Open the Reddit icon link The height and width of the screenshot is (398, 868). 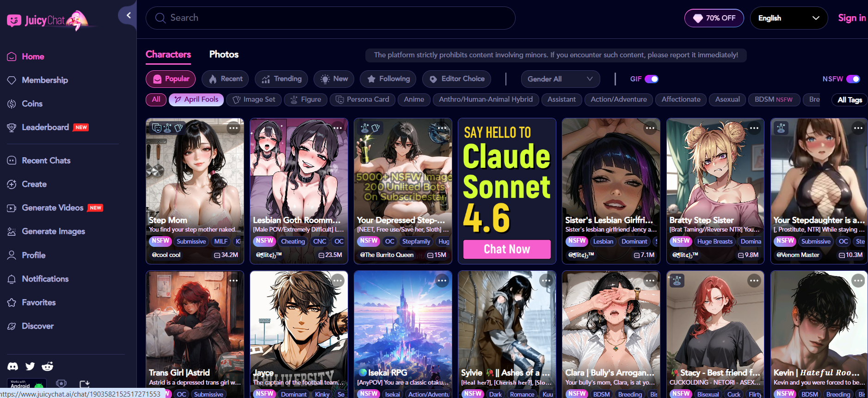[x=48, y=367]
